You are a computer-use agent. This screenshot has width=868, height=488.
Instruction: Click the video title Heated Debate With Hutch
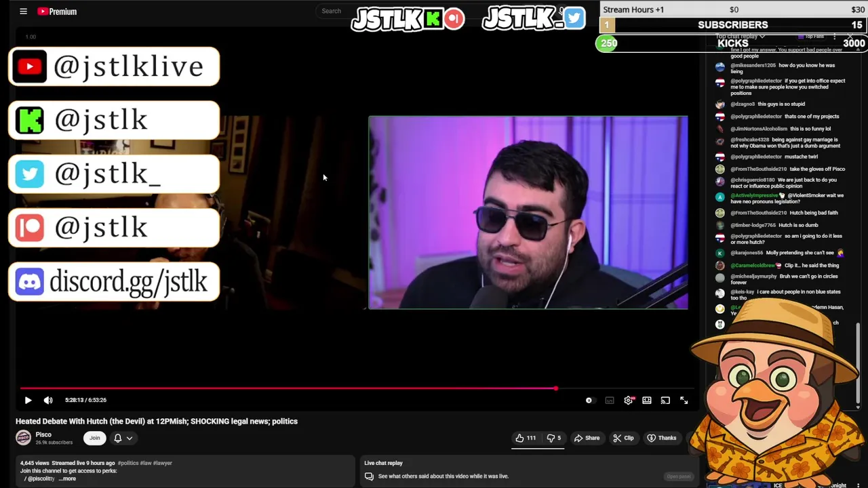click(157, 421)
